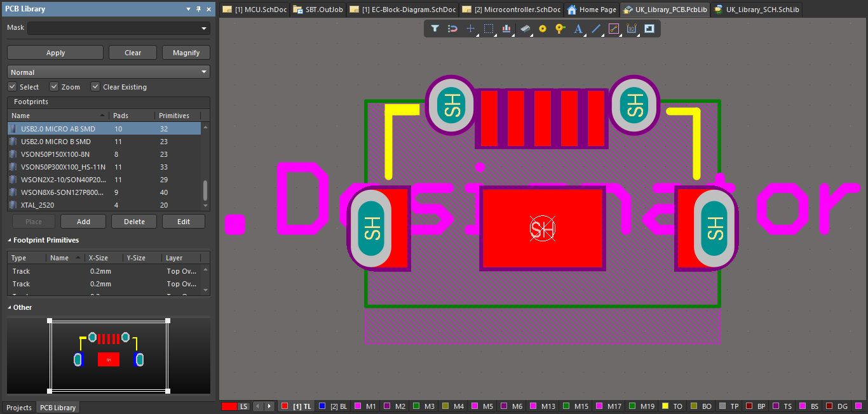Image resolution: width=868 pixels, height=414 pixels.
Task: Step layer tabs to the left
Action: [258, 406]
